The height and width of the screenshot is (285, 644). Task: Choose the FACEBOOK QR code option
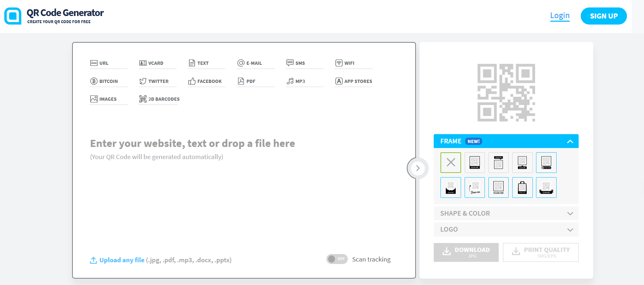point(206,81)
